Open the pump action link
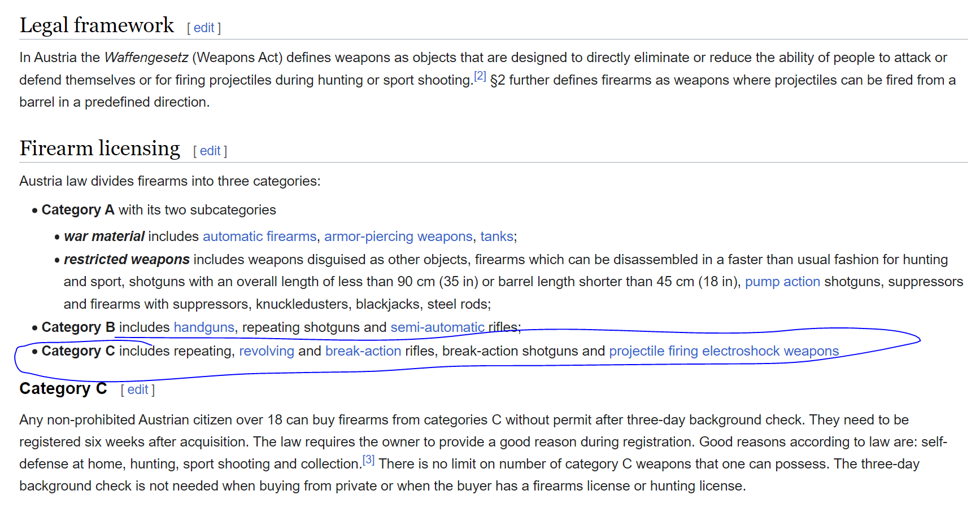 (782, 282)
